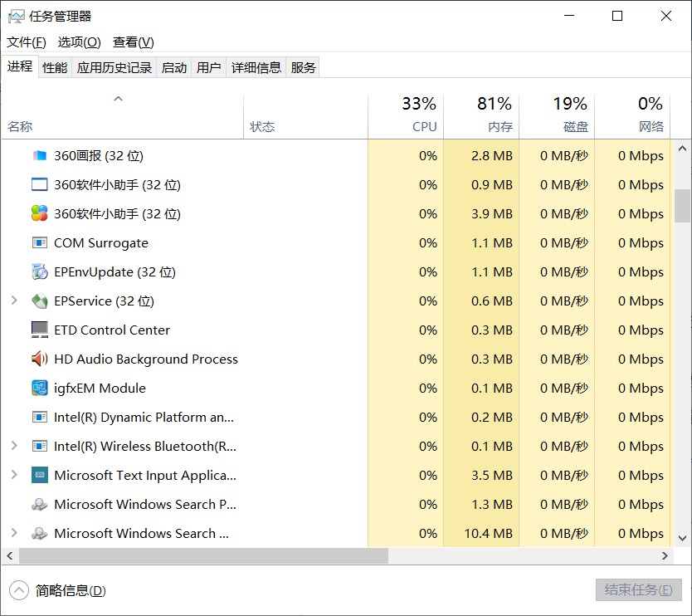Click the 3.9 MB memory value
This screenshot has height=616, width=692.
[x=492, y=213]
